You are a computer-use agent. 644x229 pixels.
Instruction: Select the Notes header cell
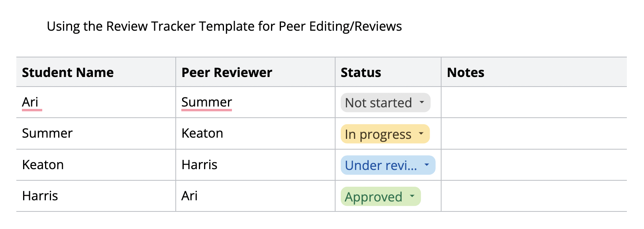[534, 72]
